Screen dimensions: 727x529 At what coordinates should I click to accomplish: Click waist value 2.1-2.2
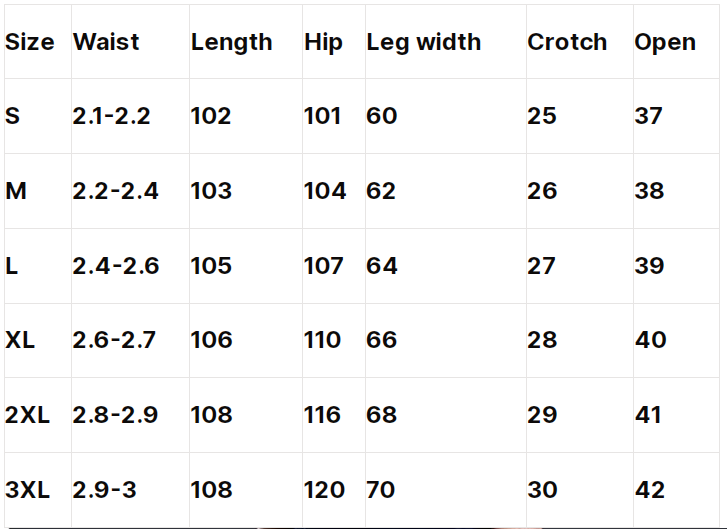(111, 116)
